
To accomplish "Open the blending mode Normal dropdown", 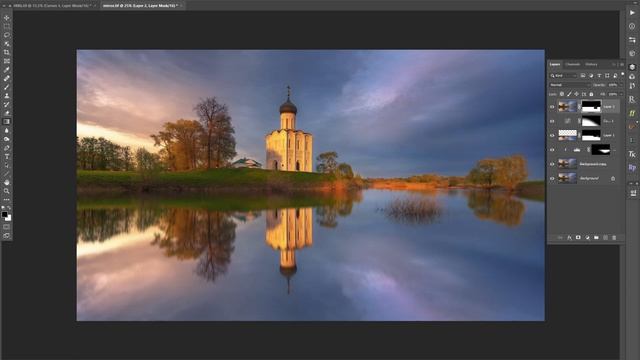I will click(570, 85).
